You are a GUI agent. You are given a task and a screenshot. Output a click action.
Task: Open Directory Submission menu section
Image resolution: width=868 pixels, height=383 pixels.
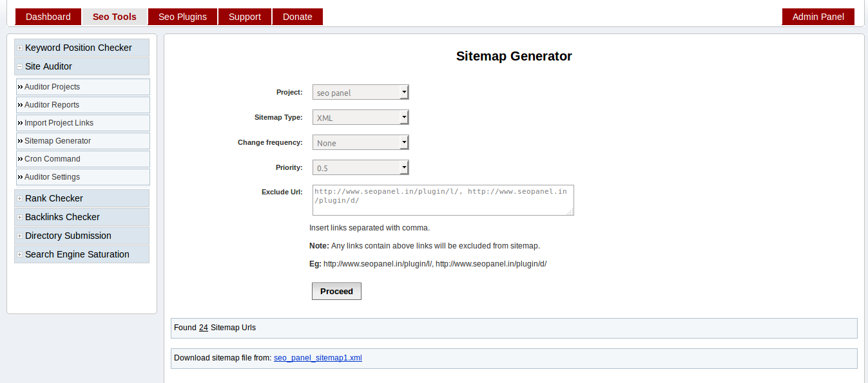click(82, 236)
